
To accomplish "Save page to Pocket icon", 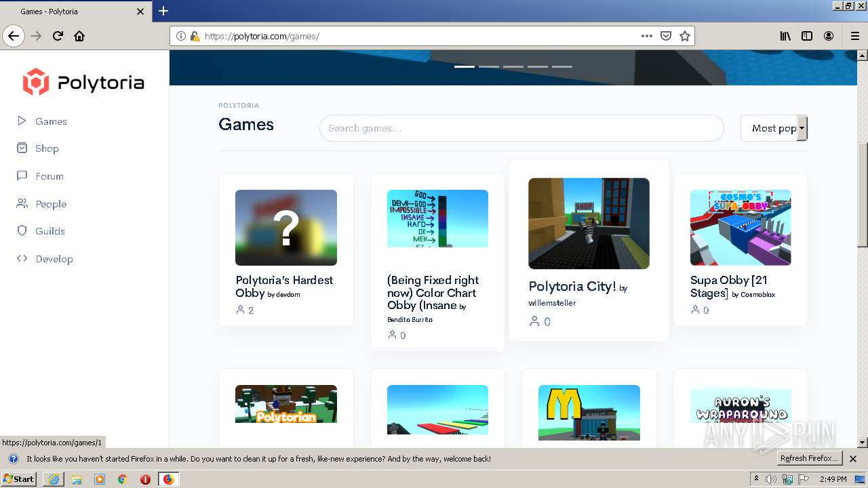I will (666, 36).
